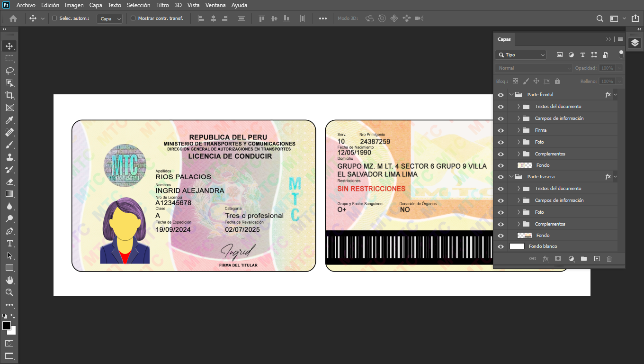Expand the Firma group

pyautogui.click(x=519, y=130)
